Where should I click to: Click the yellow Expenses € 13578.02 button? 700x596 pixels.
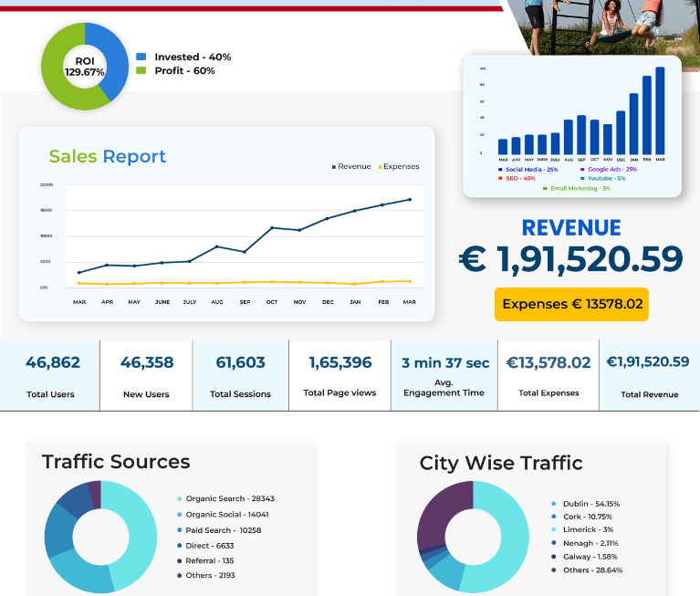pyautogui.click(x=571, y=304)
